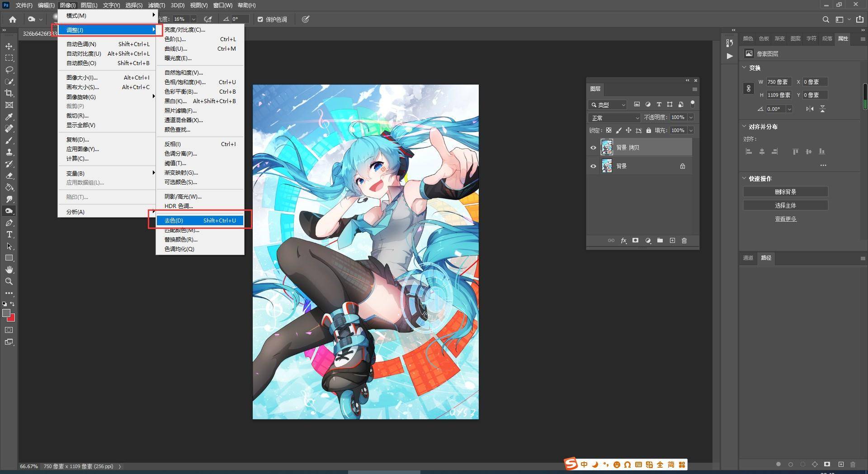Click the more options ellipsis under align

(823, 166)
